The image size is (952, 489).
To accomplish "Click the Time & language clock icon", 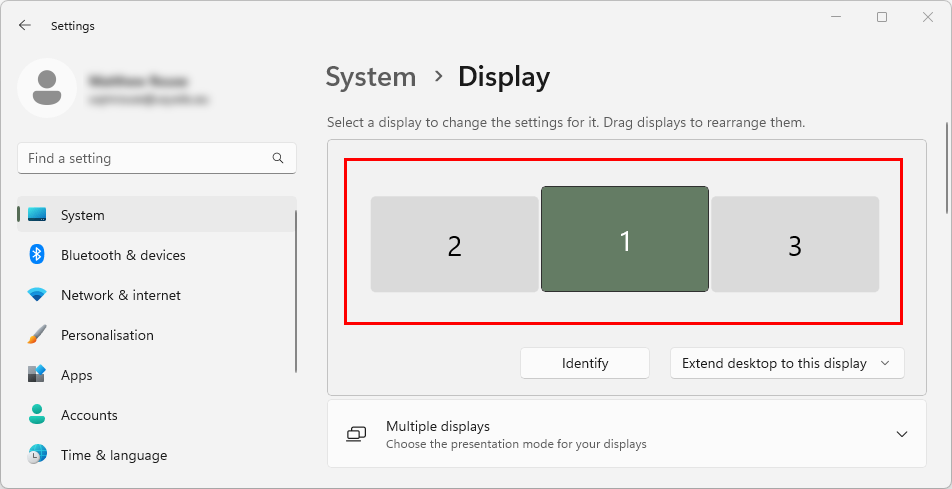I will click(37, 455).
